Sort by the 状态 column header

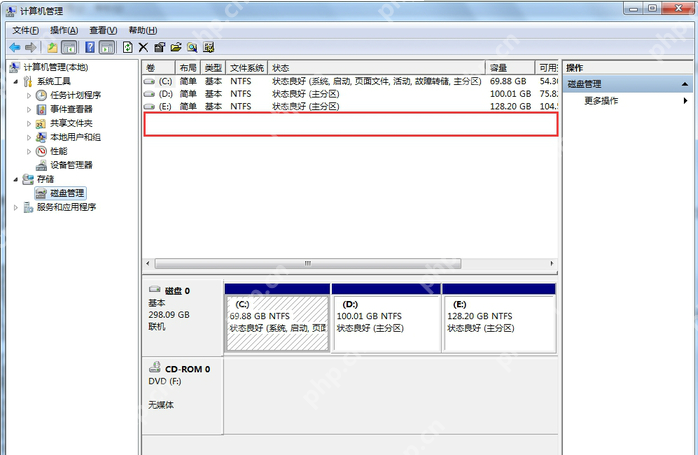pos(376,68)
